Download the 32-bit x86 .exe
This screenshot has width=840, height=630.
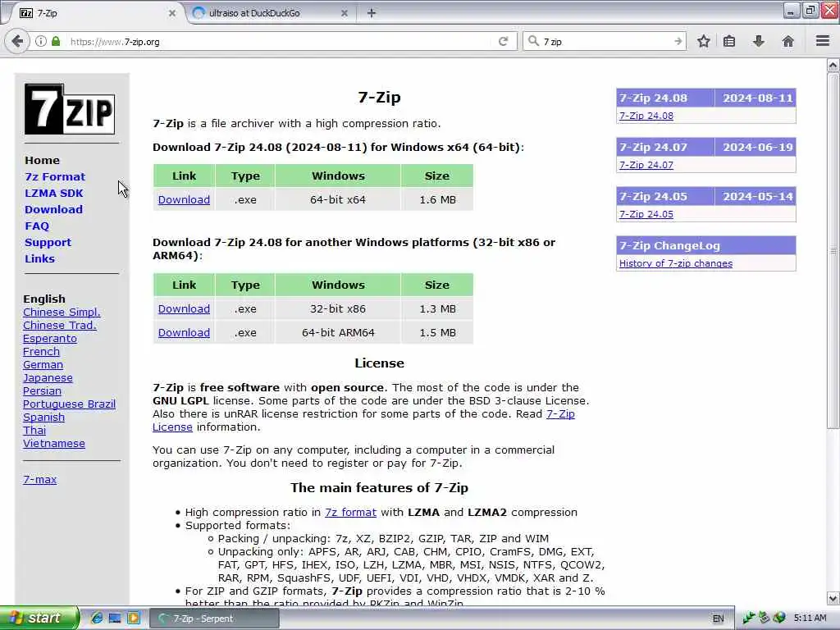point(184,309)
